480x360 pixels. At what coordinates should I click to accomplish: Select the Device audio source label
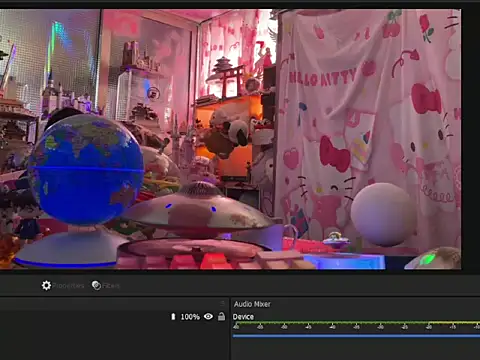243,317
